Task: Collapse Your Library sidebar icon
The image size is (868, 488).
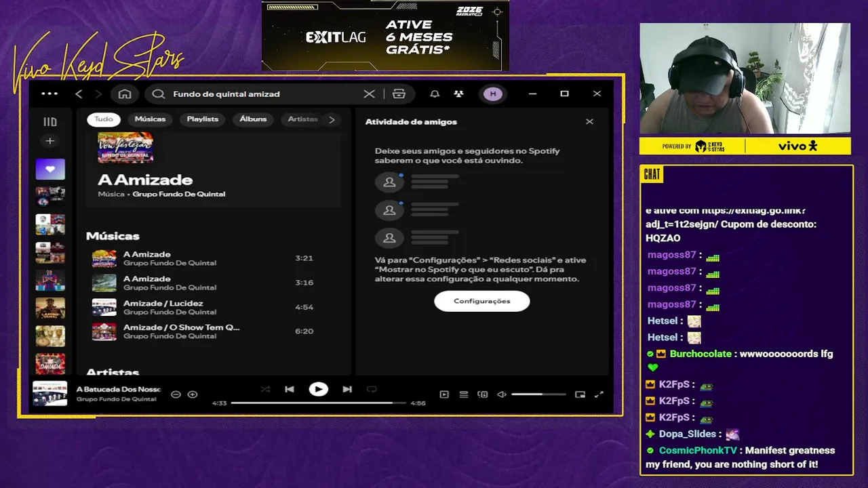Action: [50, 122]
